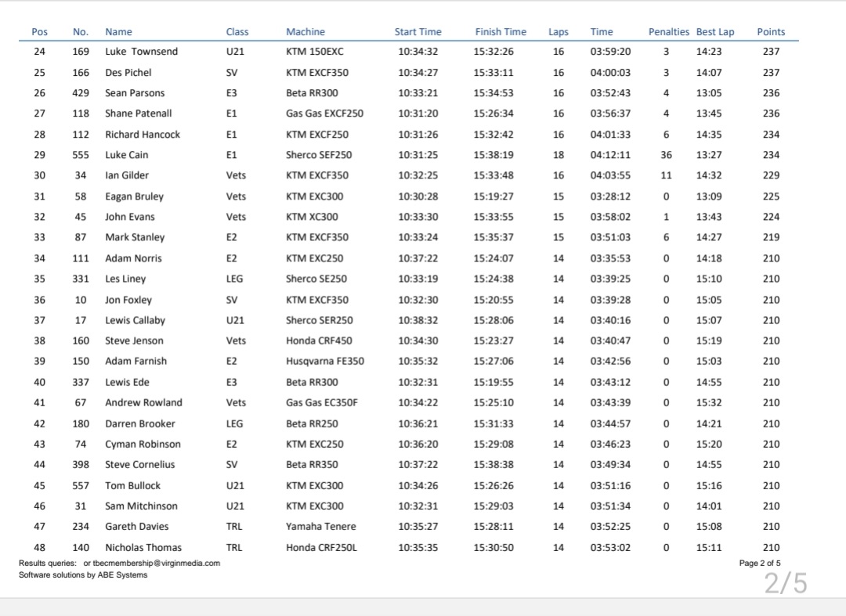The image size is (846, 616).
Task: Select rider name Lewis Ede
Action: pyautogui.click(x=127, y=382)
